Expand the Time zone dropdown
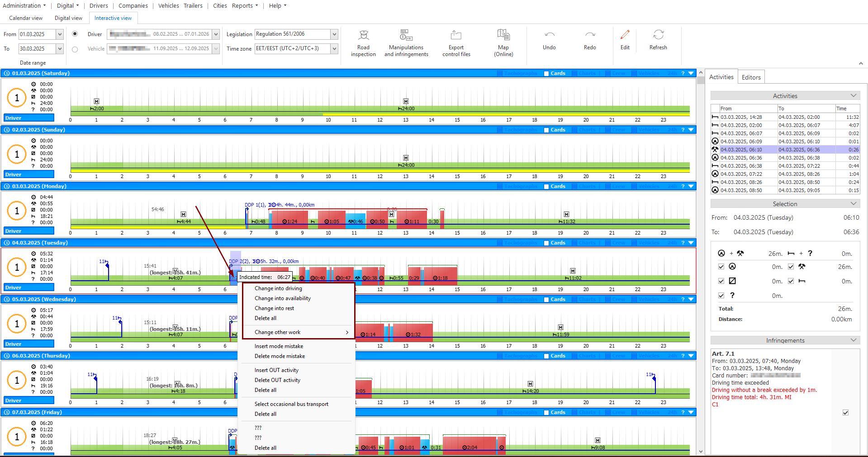 [x=334, y=49]
